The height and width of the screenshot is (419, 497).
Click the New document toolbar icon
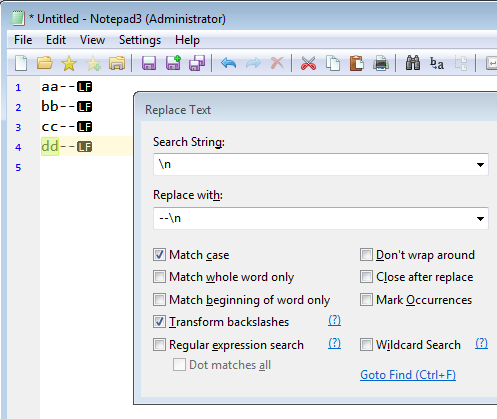[x=21, y=63]
